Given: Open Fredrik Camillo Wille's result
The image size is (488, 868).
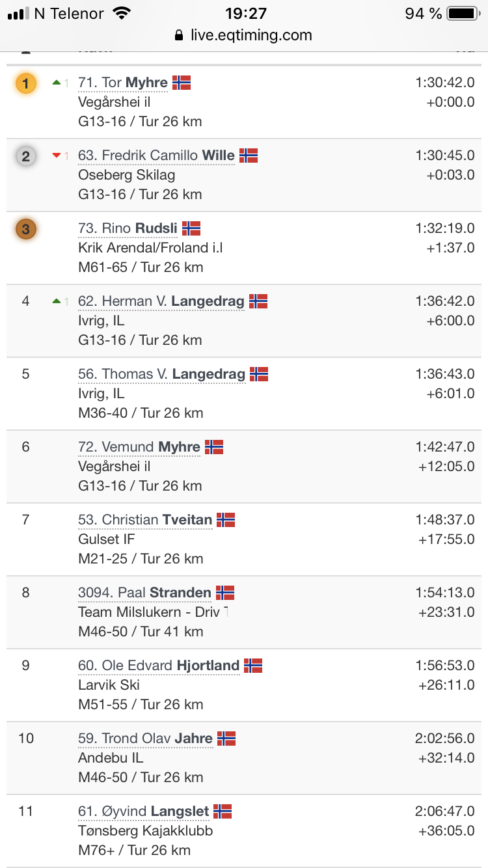Looking at the screenshot, I should (x=156, y=156).
